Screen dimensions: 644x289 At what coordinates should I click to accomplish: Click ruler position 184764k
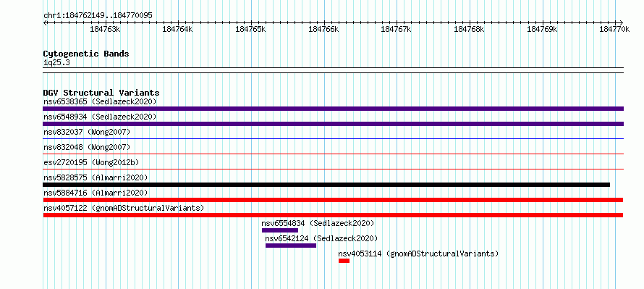coord(178,29)
